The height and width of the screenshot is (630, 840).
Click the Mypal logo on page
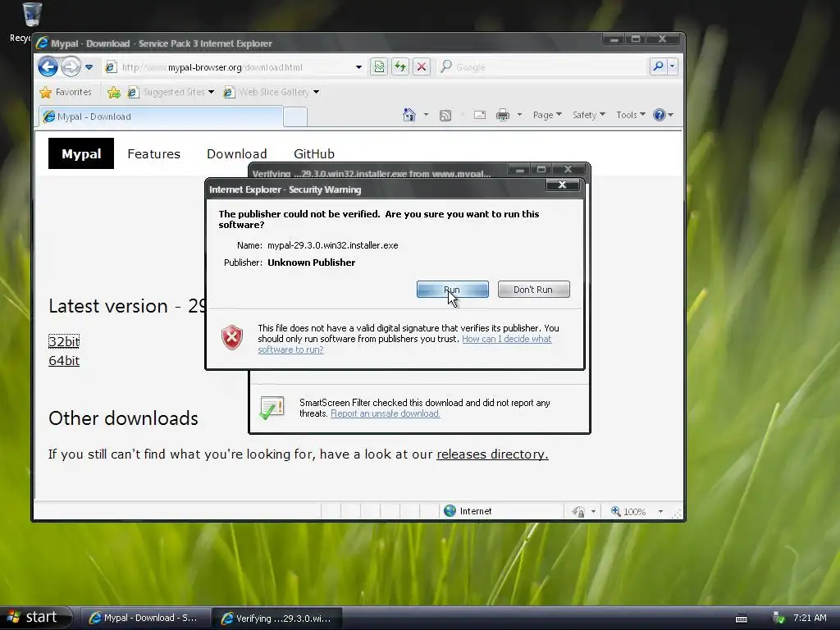81,153
